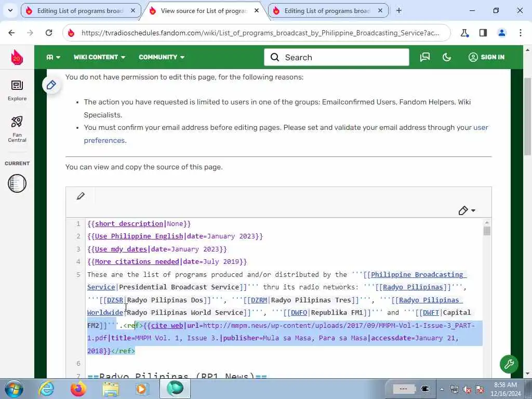Launch Firefox from taskbar
Screen dimensions: 532x399
[x=78, y=389]
